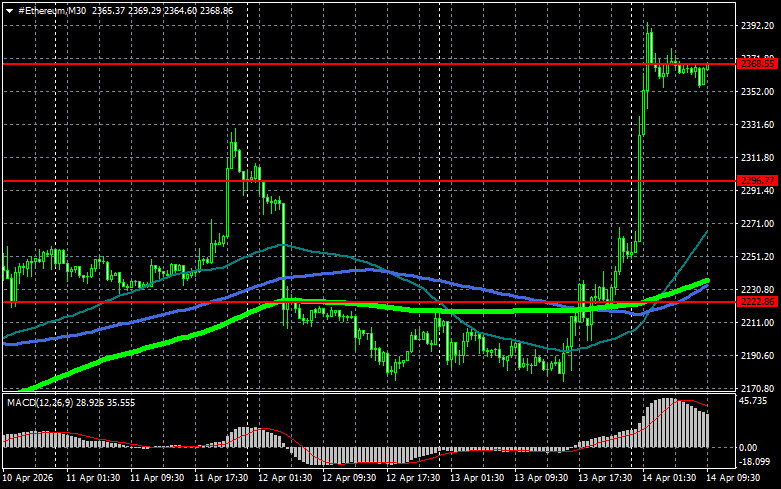Click the 12 Apr 01:30 time label

point(285,478)
